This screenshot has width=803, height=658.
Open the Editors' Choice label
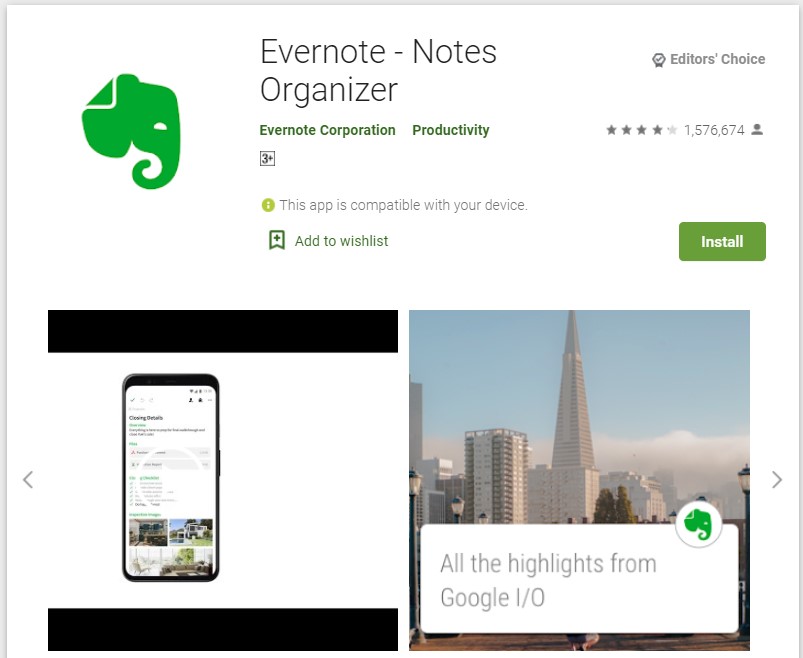click(x=717, y=59)
